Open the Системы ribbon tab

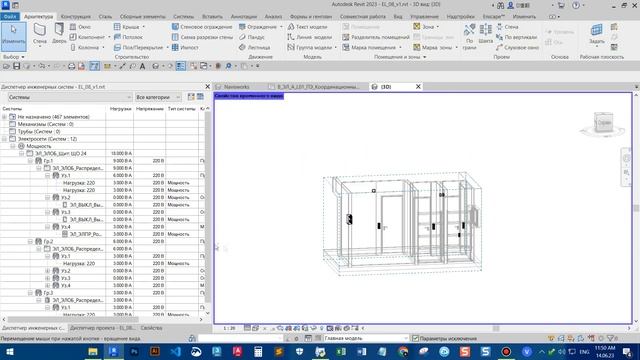coord(183,17)
